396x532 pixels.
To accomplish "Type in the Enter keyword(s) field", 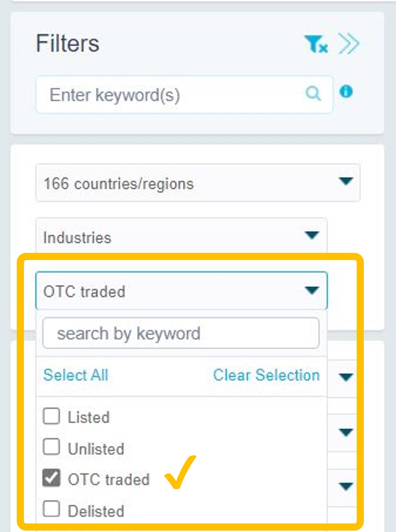I will click(171, 95).
